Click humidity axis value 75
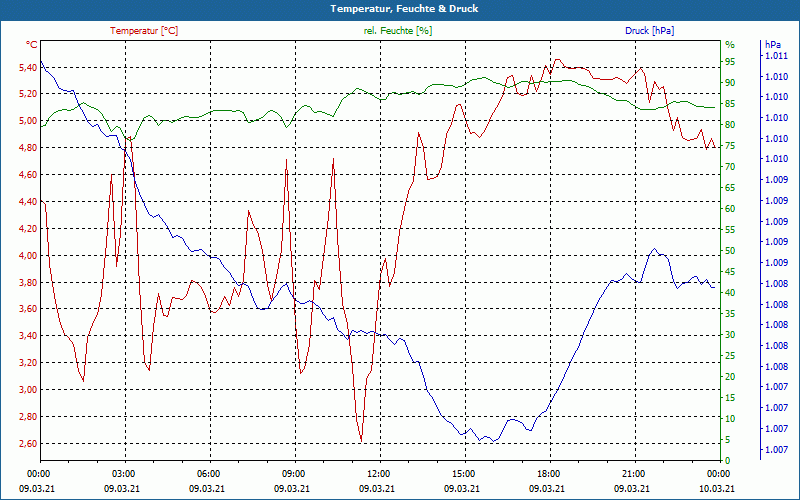Image resolution: width=800 pixels, height=500 pixels. click(x=730, y=146)
